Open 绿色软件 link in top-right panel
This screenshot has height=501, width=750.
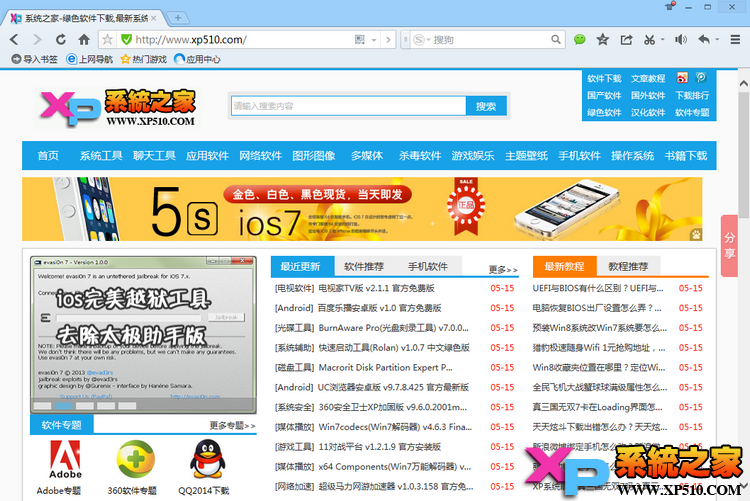(604, 112)
